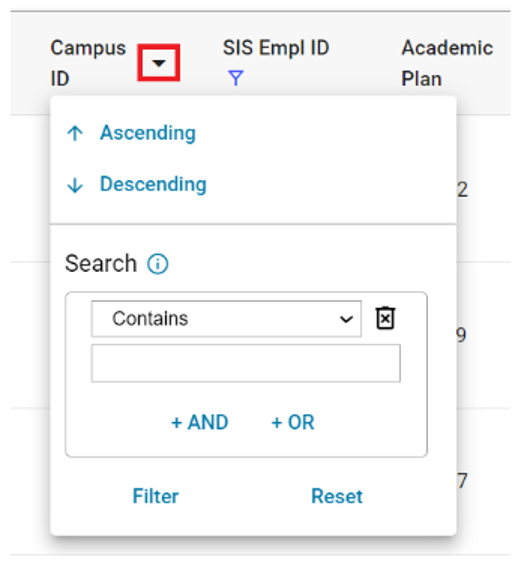Click the Campus ID column dropdown arrow

point(159,63)
